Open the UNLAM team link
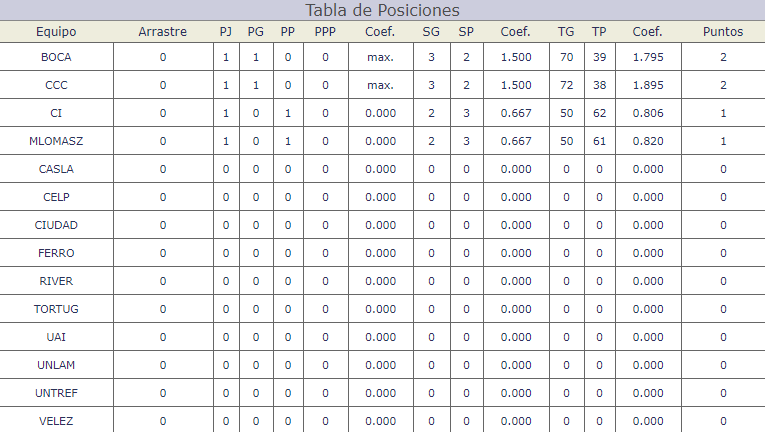Image resolution: width=765 pixels, height=432 pixels. coord(56,365)
